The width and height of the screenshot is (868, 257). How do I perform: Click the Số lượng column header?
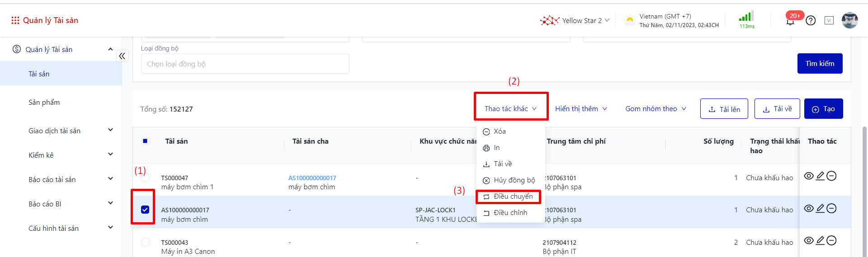[718, 141]
